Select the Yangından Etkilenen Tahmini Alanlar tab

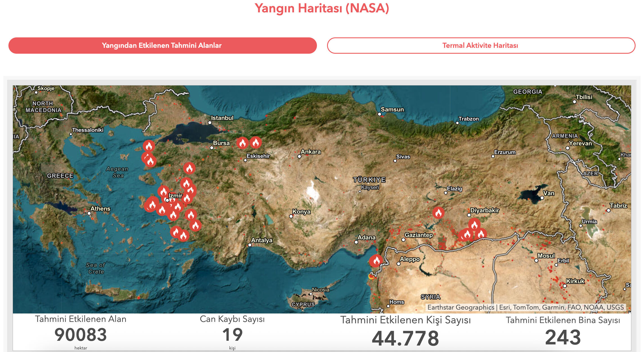(162, 45)
